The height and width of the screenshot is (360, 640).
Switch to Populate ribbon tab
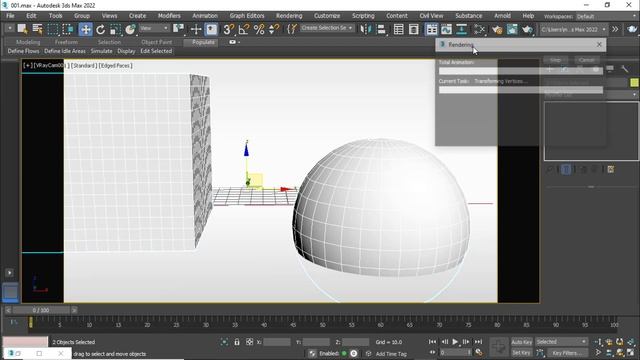(203, 42)
